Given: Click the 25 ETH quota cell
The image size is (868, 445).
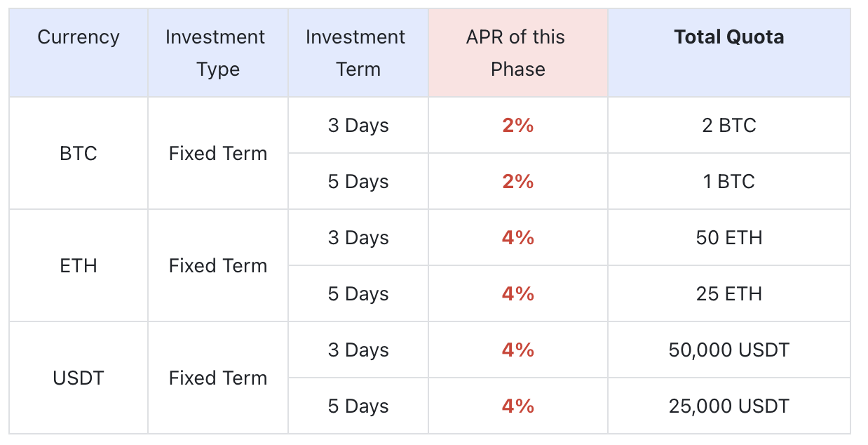Looking at the screenshot, I should point(728,294).
